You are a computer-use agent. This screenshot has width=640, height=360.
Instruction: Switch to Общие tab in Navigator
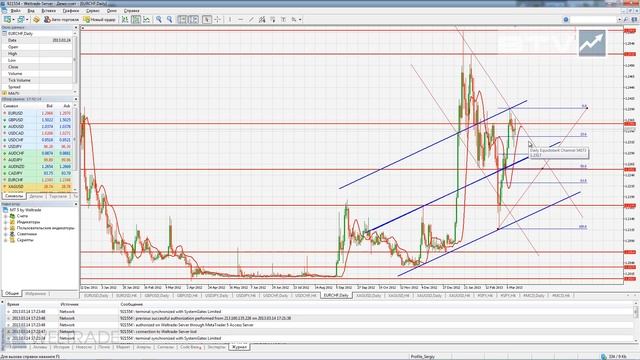(11, 293)
